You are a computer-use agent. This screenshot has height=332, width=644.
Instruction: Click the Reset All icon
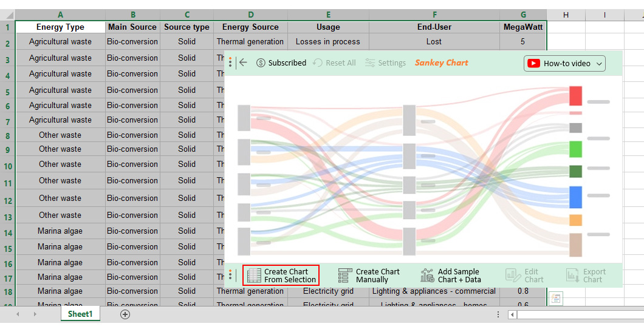click(x=318, y=63)
